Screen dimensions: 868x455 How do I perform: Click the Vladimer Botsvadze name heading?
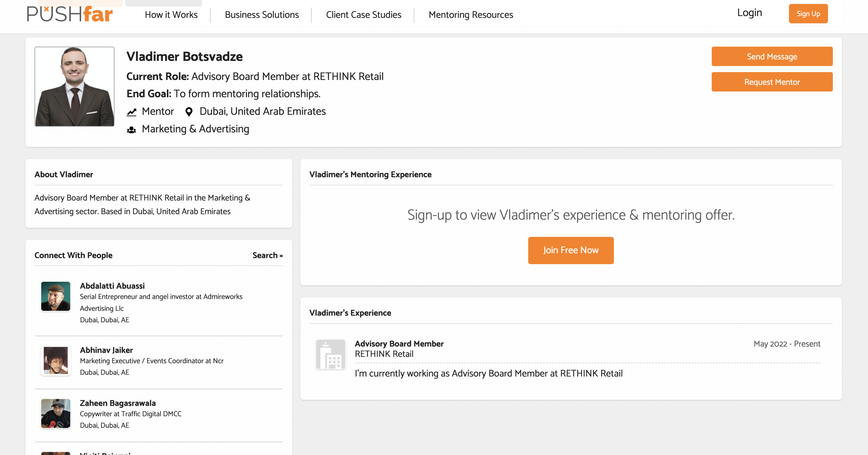tap(184, 57)
